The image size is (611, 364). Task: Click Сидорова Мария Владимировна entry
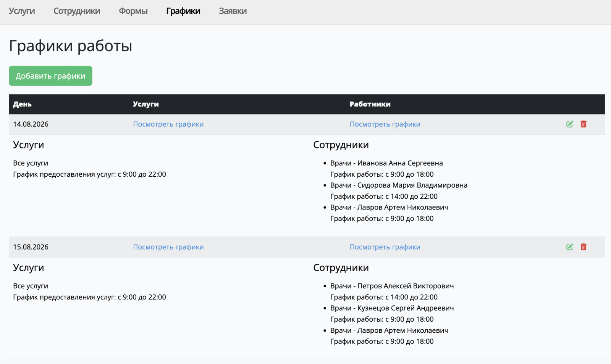(399, 185)
